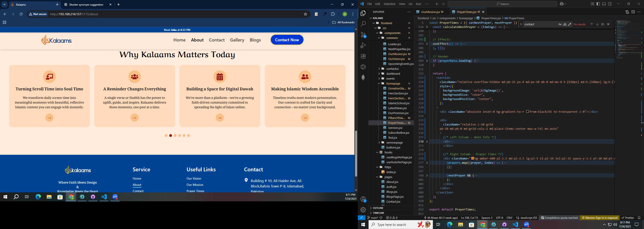
Task: Click Tabnine sign-in required status item
Action: (600, 218)
